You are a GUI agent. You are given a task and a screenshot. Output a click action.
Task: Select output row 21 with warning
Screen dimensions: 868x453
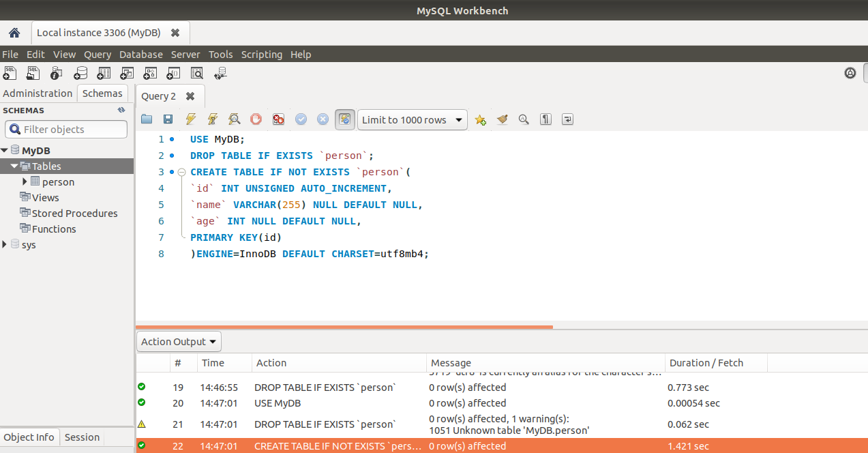pyautogui.click(x=502, y=424)
